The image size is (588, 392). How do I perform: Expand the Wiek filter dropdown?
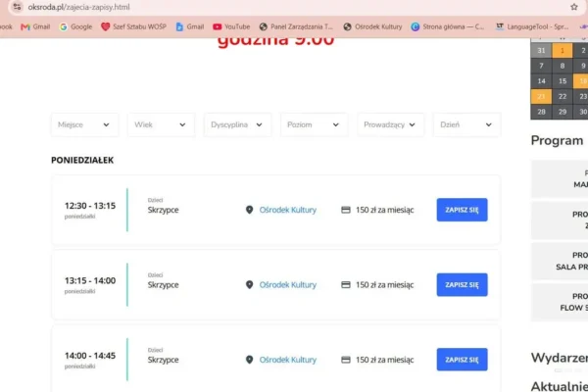(162, 124)
